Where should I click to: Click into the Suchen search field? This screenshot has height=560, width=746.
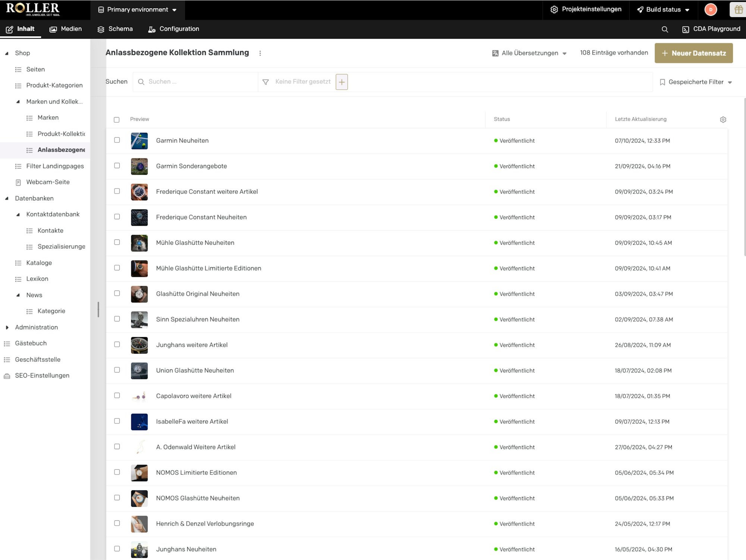click(195, 82)
